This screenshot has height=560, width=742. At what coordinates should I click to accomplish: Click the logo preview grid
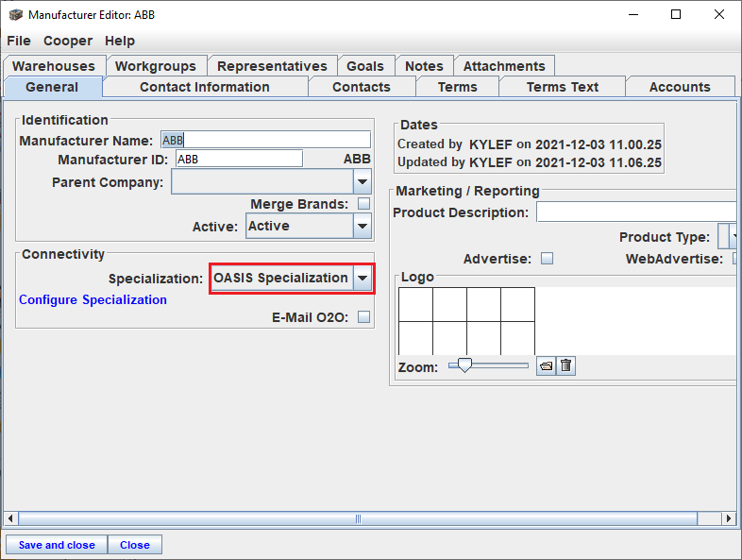point(467,321)
